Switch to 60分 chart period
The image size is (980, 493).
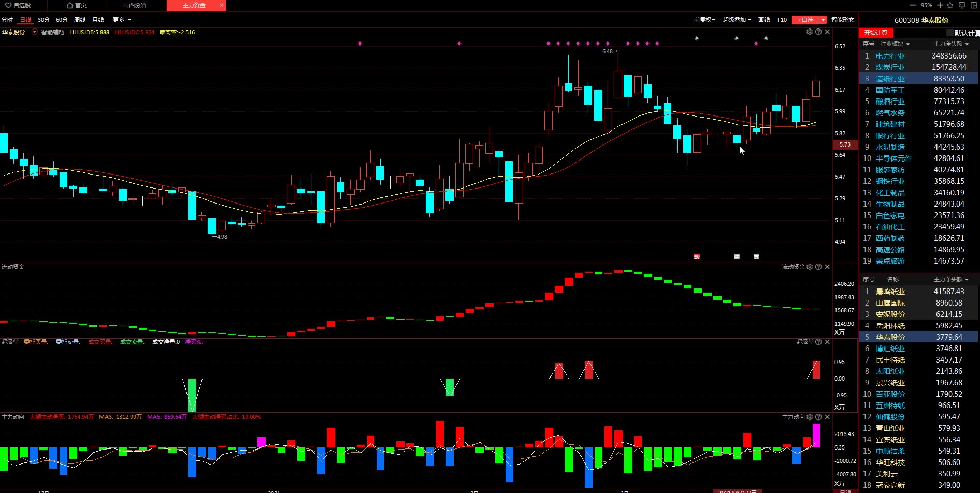[x=62, y=20]
